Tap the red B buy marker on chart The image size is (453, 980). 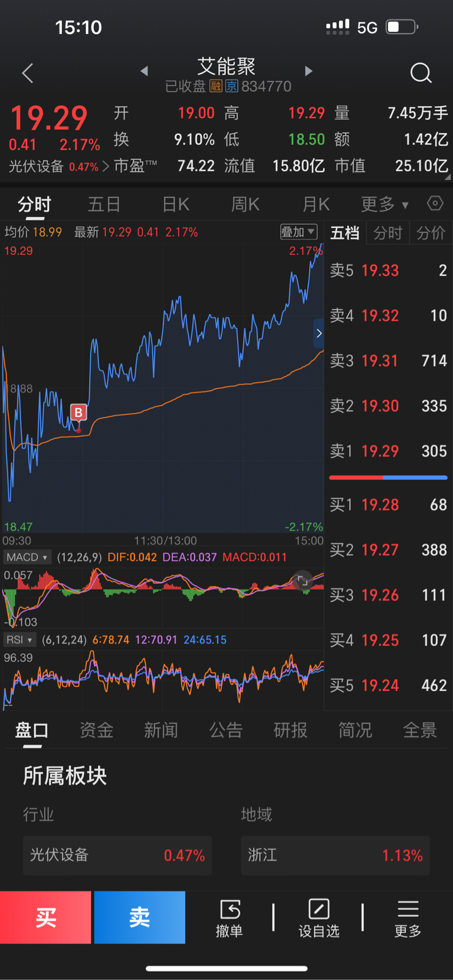[78, 412]
